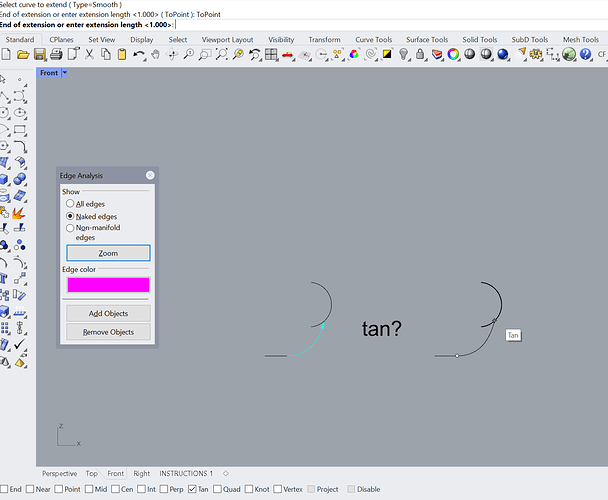The image size is (608, 500).
Task: Uncheck the Tan osnap checkbox
Action: 192,489
